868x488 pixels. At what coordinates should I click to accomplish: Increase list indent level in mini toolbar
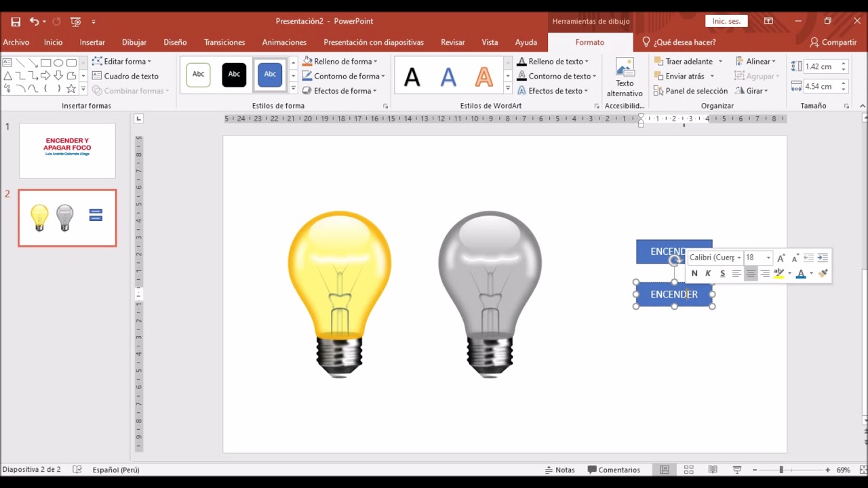pos(823,258)
